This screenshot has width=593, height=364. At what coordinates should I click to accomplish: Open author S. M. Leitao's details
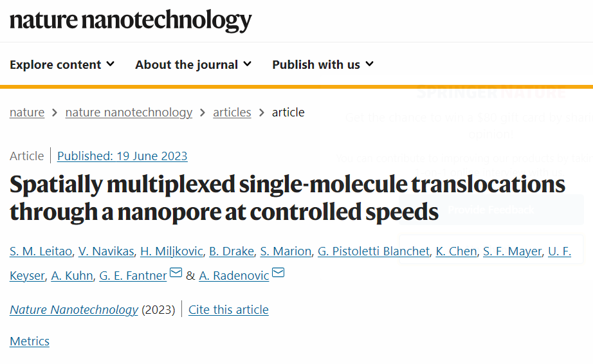pos(41,251)
